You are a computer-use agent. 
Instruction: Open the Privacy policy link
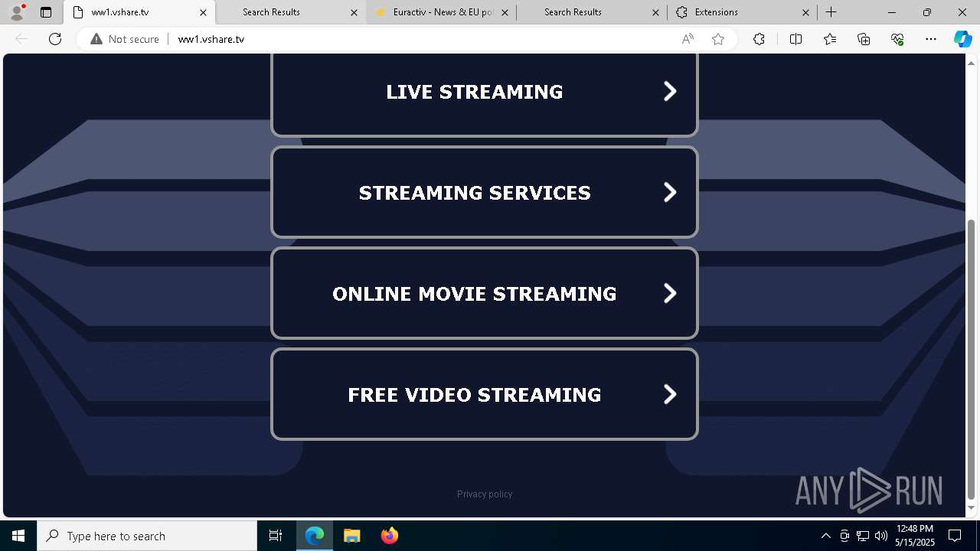coord(485,494)
